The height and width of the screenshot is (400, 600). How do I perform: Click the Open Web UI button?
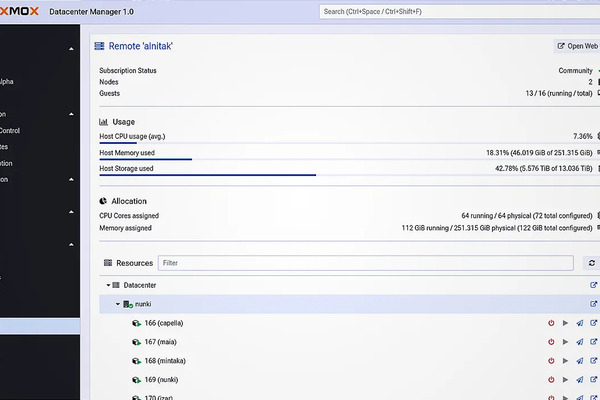tap(577, 46)
